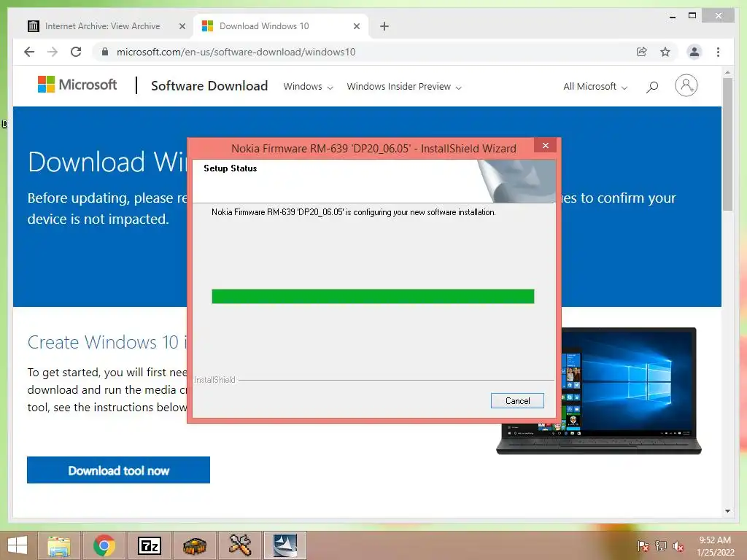
Task: Expand the All Microsoft dropdown
Action: click(595, 87)
